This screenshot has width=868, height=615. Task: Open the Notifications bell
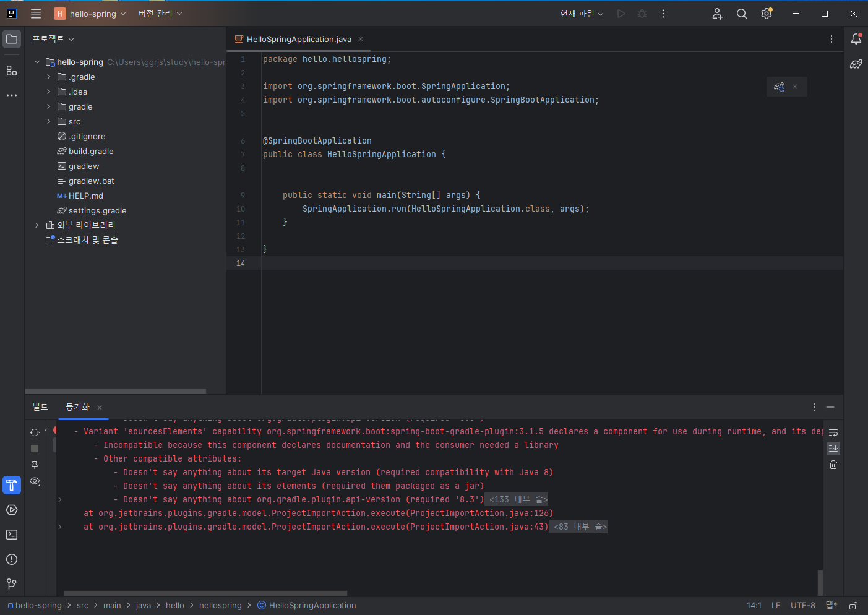[856, 39]
